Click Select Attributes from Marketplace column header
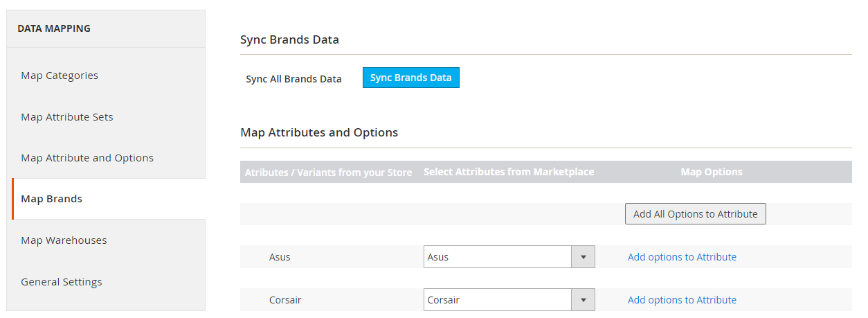868x318 pixels. [x=509, y=172]
